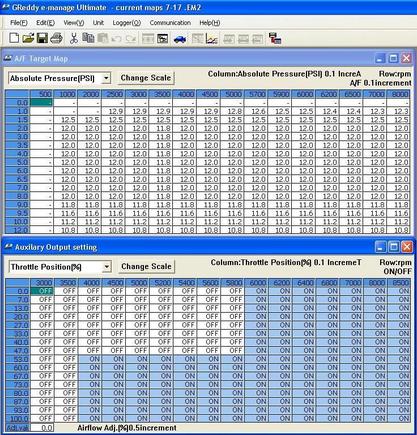This screenshot has height=435, width=417.
Task: Select the 5200 rpm column header in Auxilary table
Action: coord(162,283)
